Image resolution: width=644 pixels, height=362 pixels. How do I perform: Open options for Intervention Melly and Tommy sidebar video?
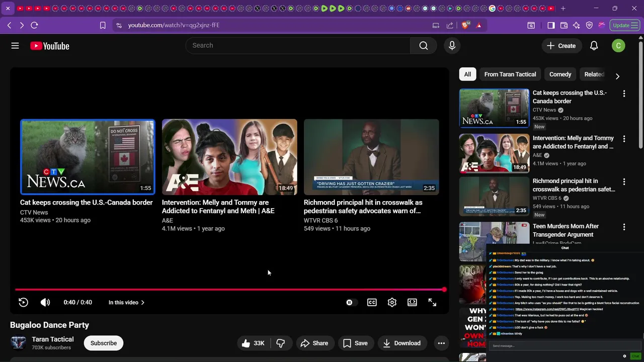(624, 139)
